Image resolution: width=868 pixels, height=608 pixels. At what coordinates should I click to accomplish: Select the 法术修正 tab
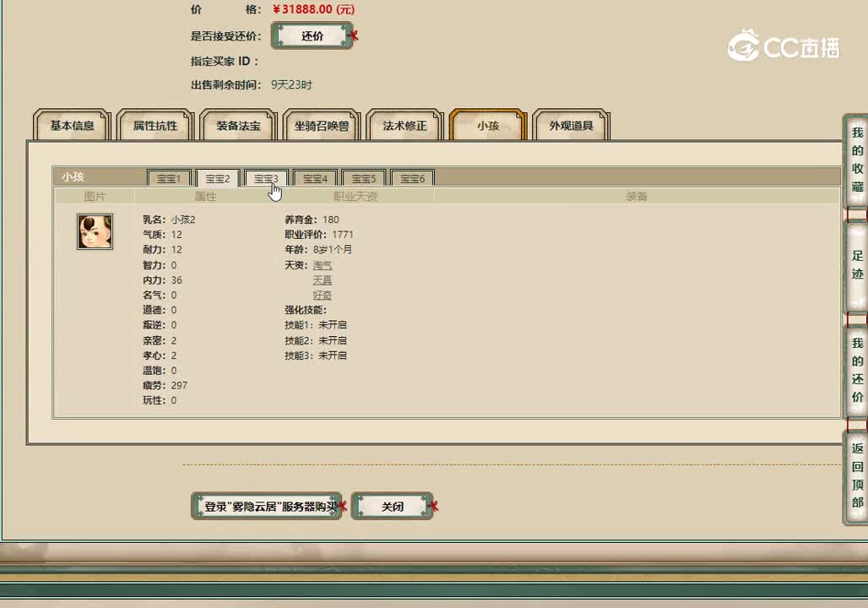(404, 125)
